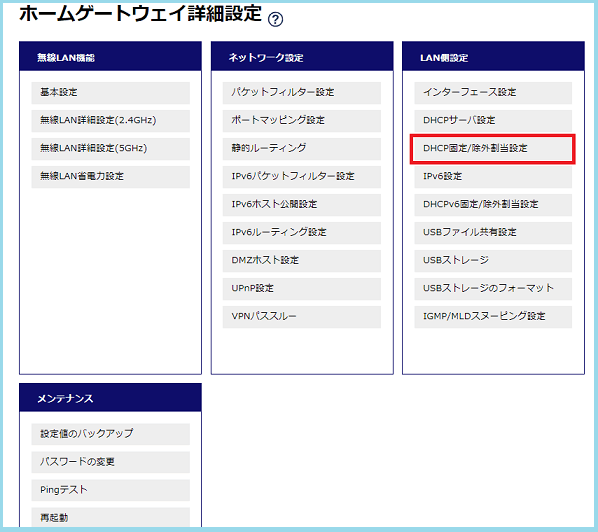
Task: Select USBファイル共有設定
Action: (493, 233)
